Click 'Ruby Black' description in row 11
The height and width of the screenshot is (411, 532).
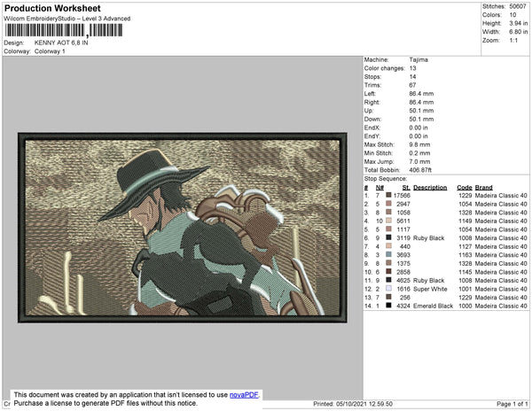coord(429,280)
